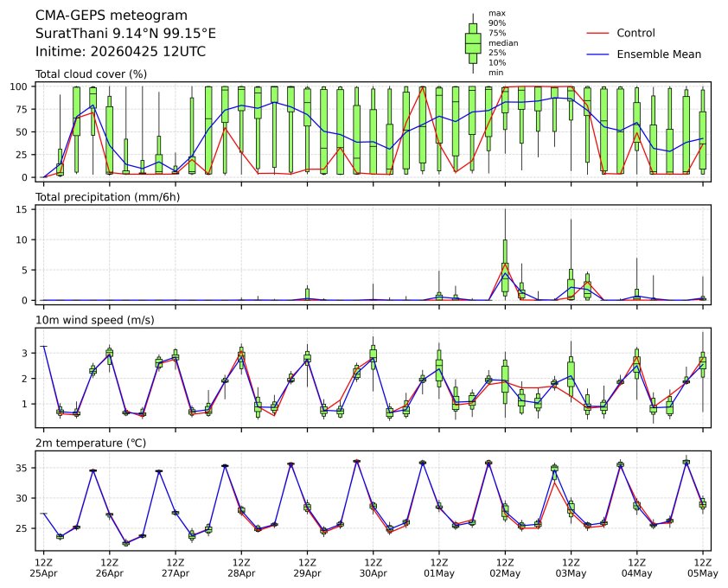This screenshot has height=588, width=728.
Task: Click the red Control legend line
Action: pos(597,33)
